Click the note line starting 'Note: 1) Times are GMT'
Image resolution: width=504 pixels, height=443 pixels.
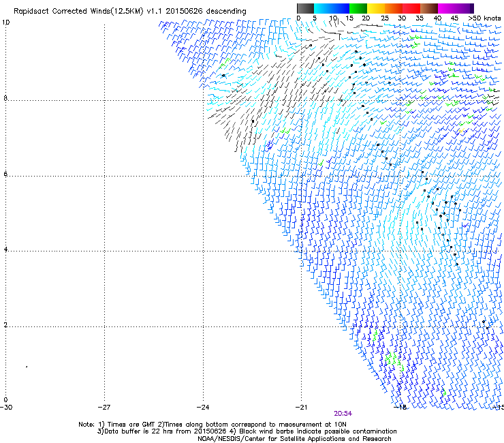[212, 425]
